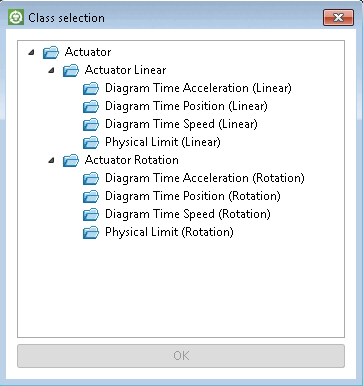Select Diagram Time Speed (Linear)
This screenshot has width=363, height=386.
click(x=181, y=124)
